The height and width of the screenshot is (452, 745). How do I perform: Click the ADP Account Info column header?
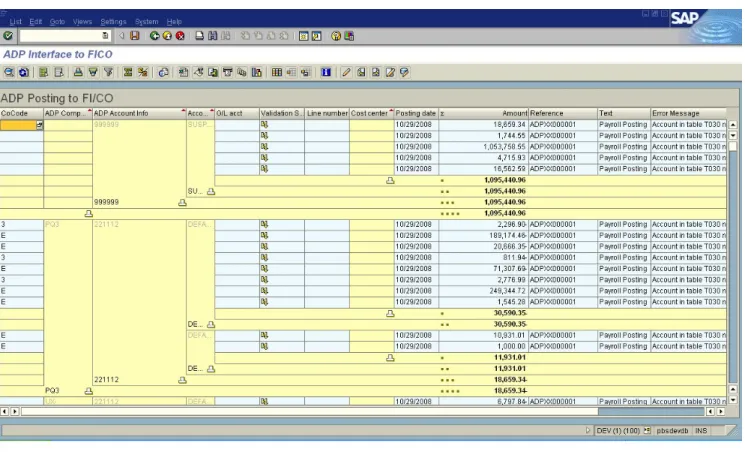coord(139,113)
